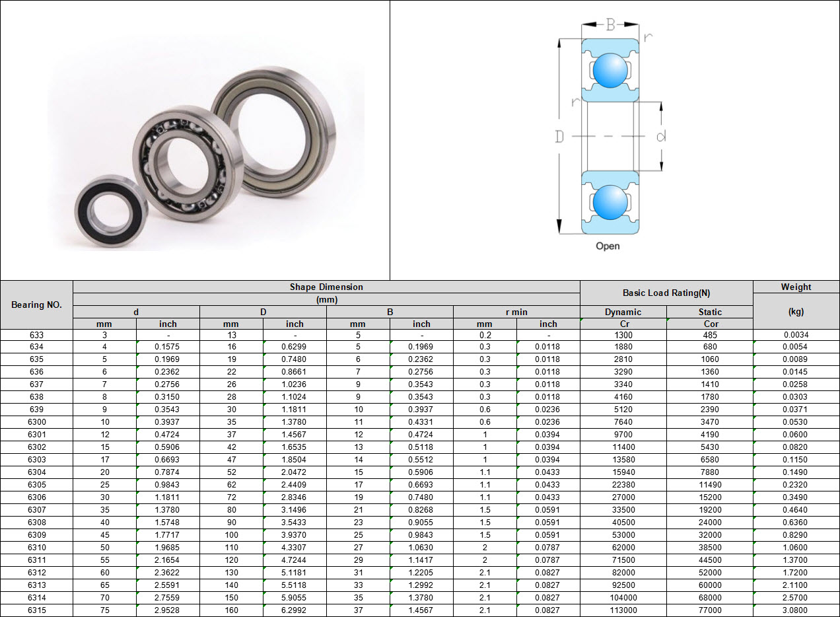Click the "Shape Dimension" header cell
The width and height of the screenshot is (840, 617).
[326, 287]
